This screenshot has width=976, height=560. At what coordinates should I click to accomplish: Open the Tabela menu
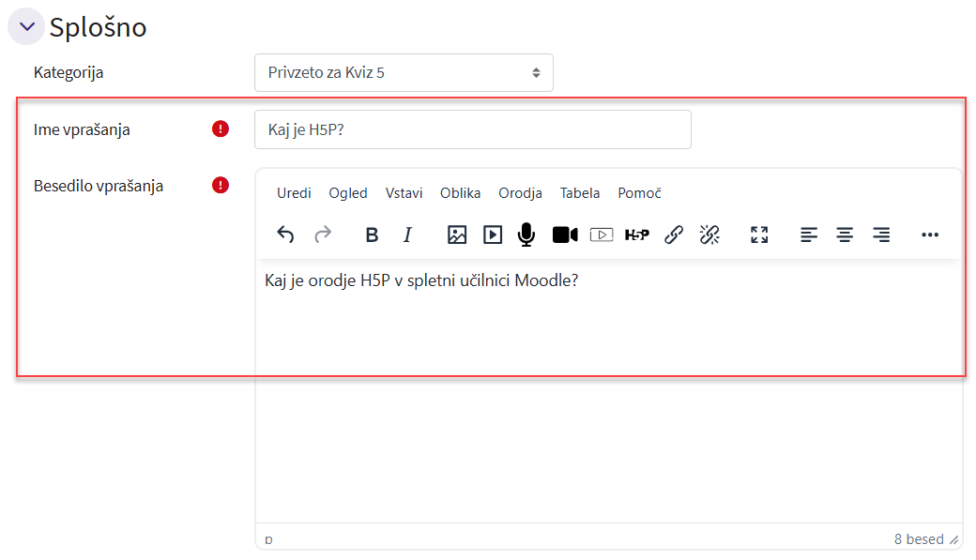click(580, 193)
